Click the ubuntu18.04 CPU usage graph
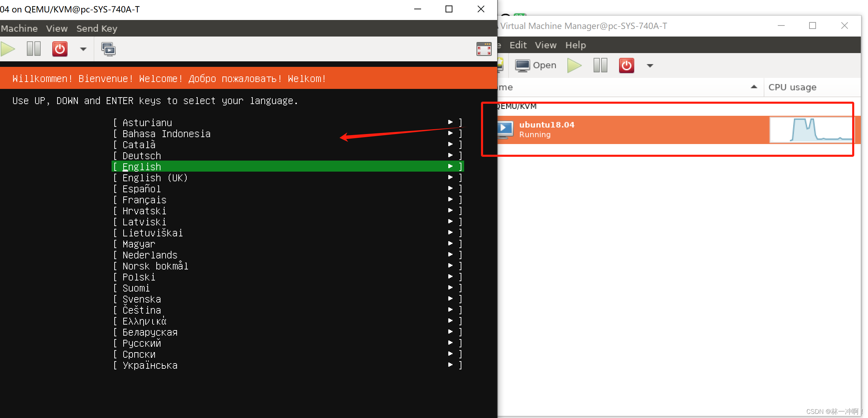This screenshot has width=868, height=418. (x=811, y=130)
